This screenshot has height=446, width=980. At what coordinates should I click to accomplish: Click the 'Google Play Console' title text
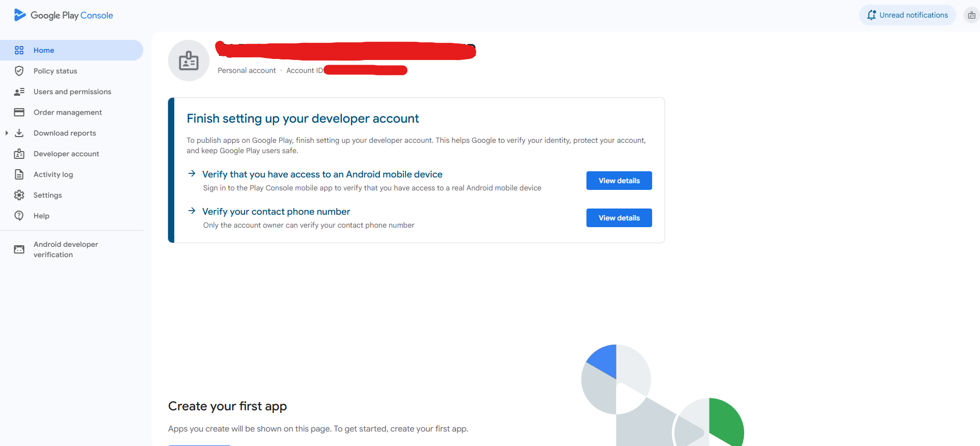coord(72,16)
